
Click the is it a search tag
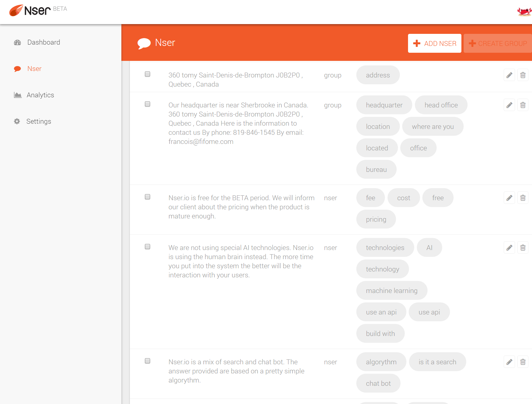click(437, 362)
